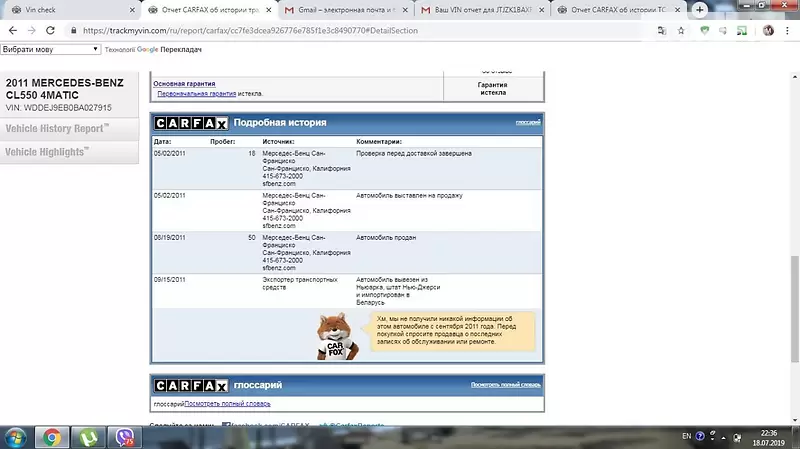
Task: Go forward in browser history
Action: pos(32,31)
